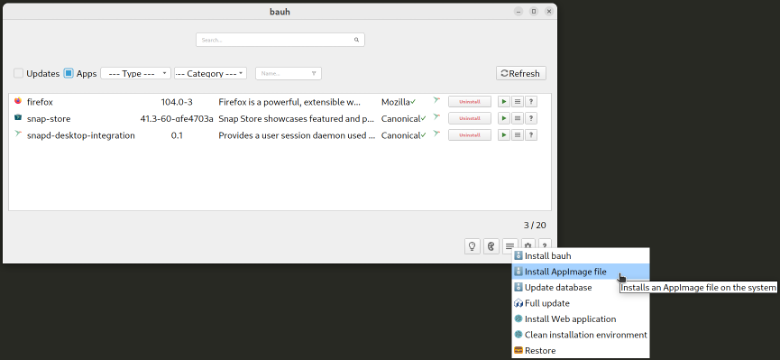The width and height of the screenshot is (780, 360).
Task: Click the Refresh button
Action: click(521, 73)
